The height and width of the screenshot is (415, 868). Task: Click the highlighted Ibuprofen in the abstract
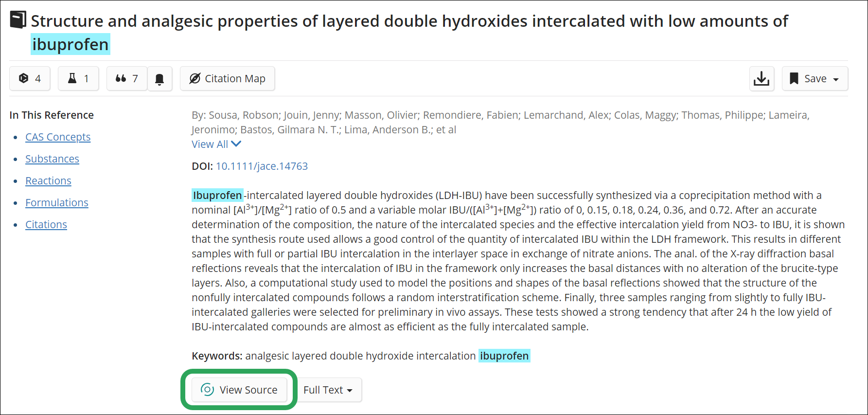[x=217, y=195]
